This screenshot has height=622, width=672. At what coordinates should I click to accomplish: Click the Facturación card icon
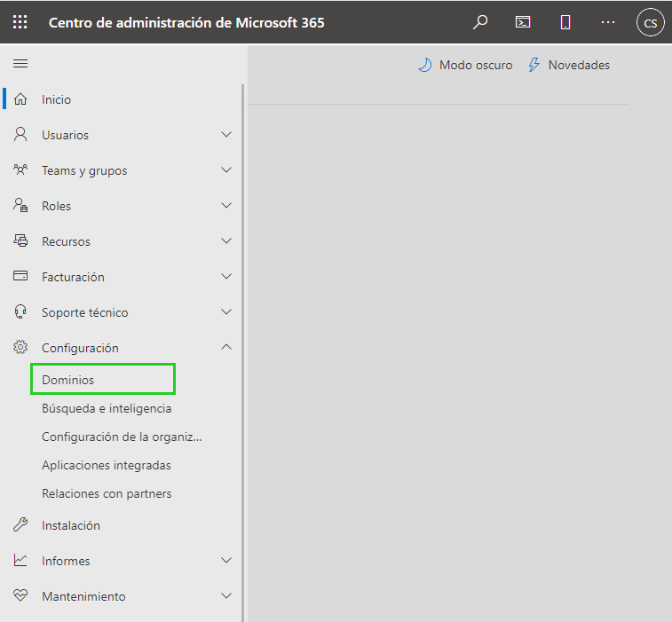[20, 276]
